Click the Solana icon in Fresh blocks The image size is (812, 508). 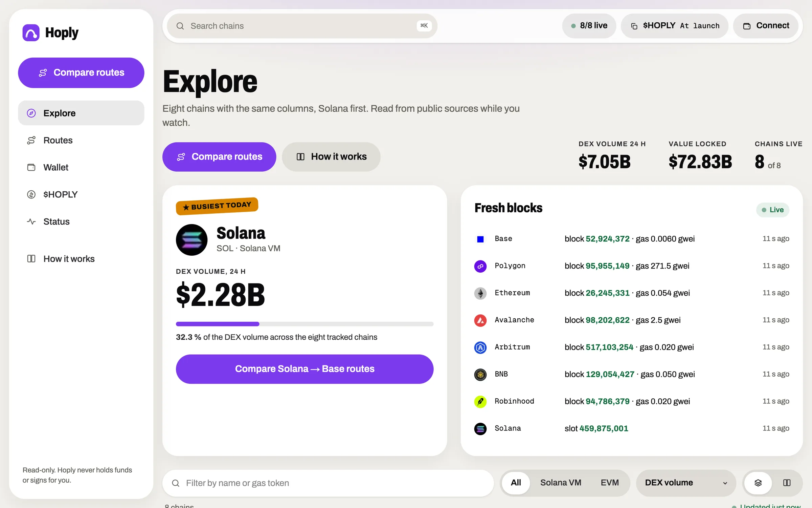pos(480,429)
